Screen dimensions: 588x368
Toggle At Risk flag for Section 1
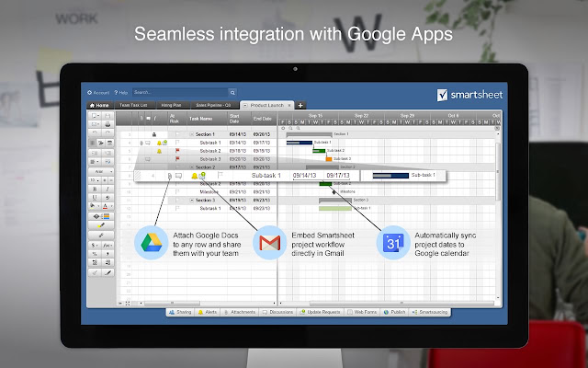177,134
